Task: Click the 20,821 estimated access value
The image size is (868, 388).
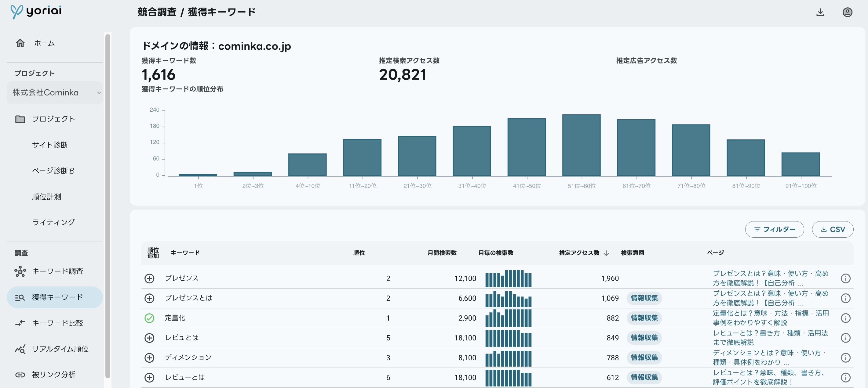Action: pos(403,75)
